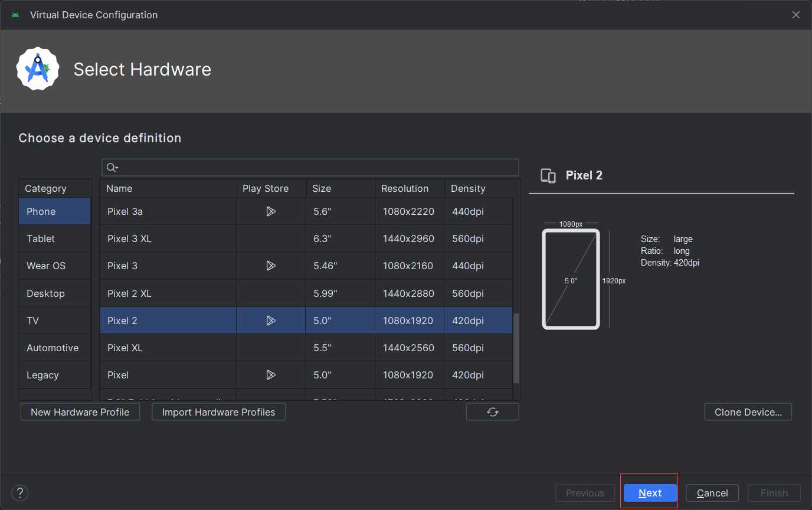Click the search magnifier icon in the filter box
The image size is (812, 510).
(x=112, y=168)
